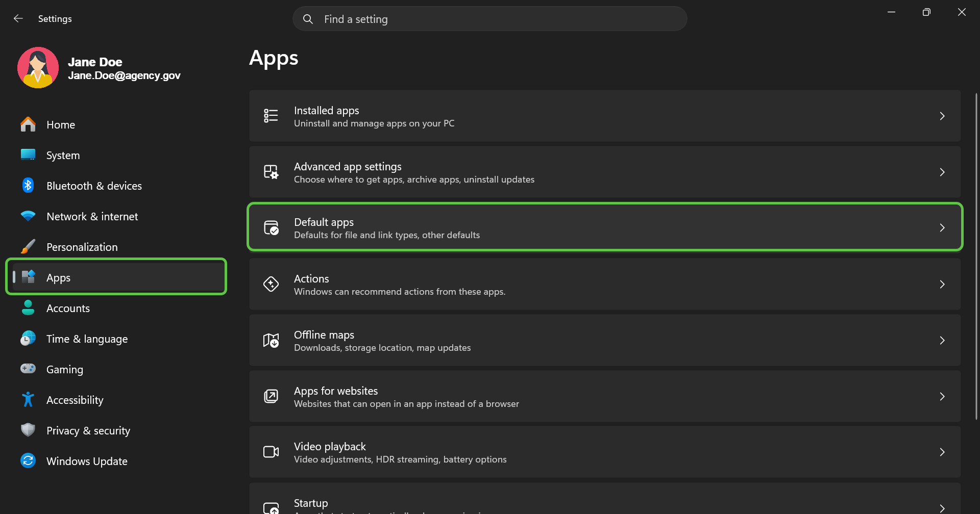Image resolution: width=980 pixels, height=514 pixels.
Task: Click the Bluetooth icon in sidebar
Action: tap(28, 186)
